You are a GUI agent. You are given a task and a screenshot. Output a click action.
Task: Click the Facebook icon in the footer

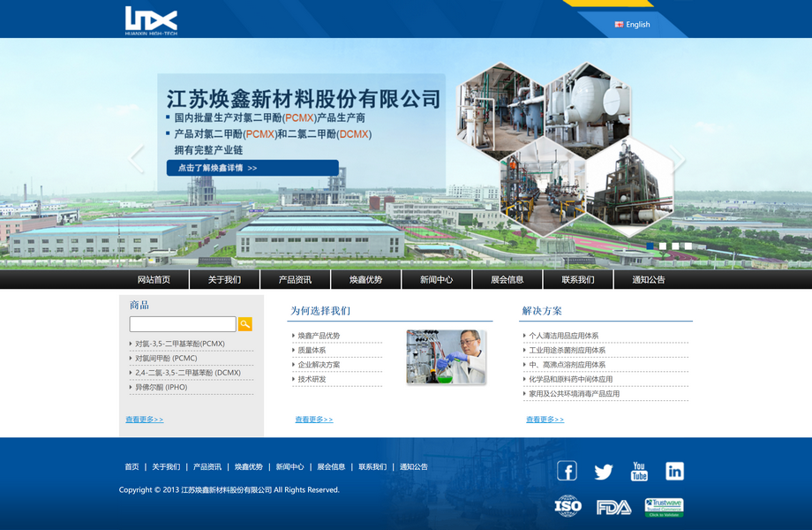coord(567,471)
